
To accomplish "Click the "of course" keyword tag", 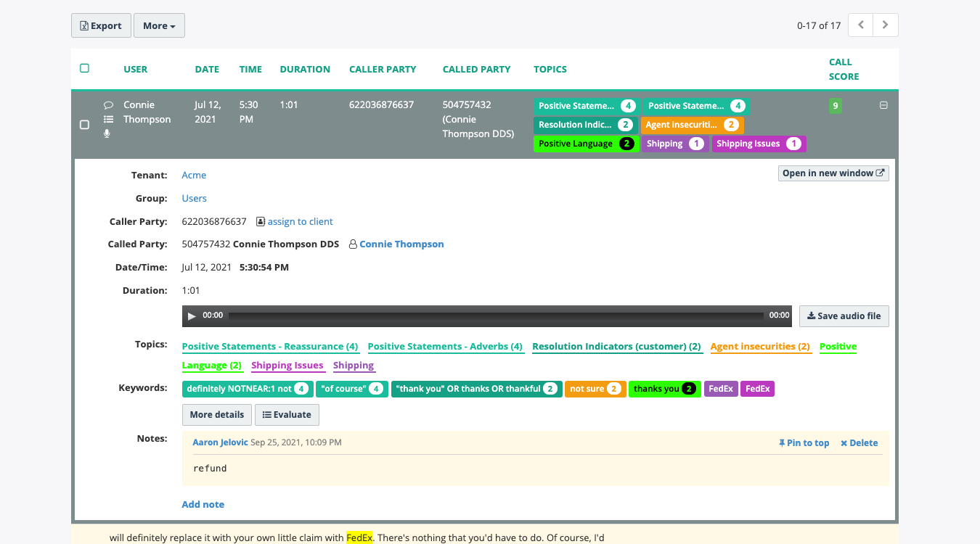I will click(x=352, y=389).
